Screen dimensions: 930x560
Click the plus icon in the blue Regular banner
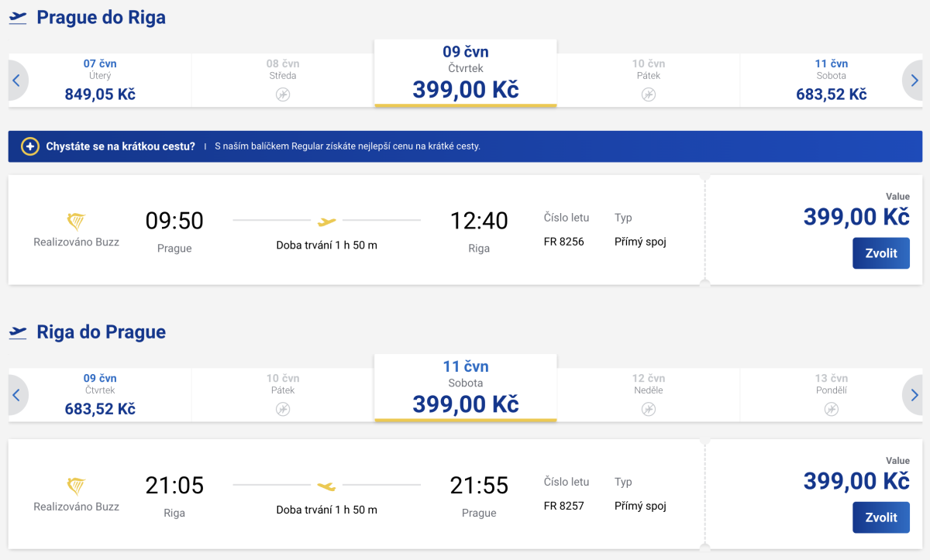[x=30, y=146]
